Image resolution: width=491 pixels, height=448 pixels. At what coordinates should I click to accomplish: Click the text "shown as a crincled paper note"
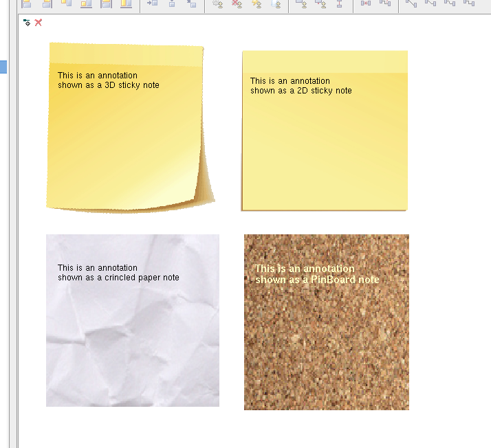(x=118, y=278)
